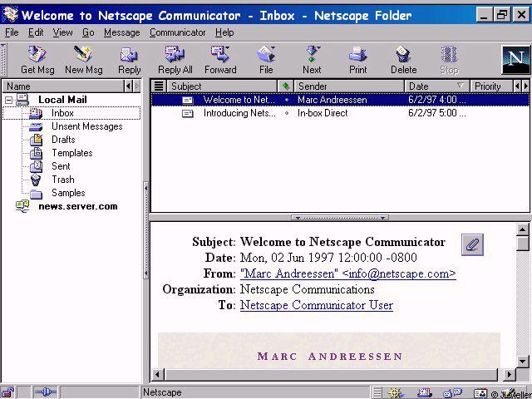Compose with the New Msg button
532x399 pixels.
[x=83, y=60]
